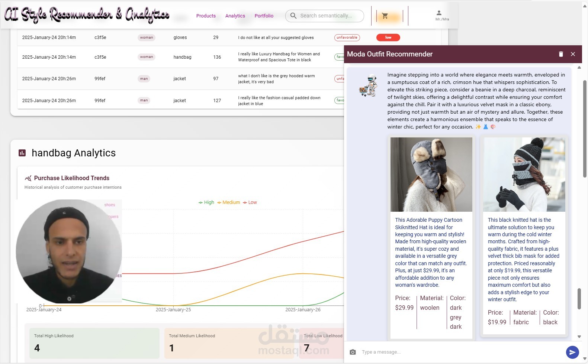Click the handbag Analytics chart icon
This screenshot has width=588, height=364.
(x=22, y=153)
